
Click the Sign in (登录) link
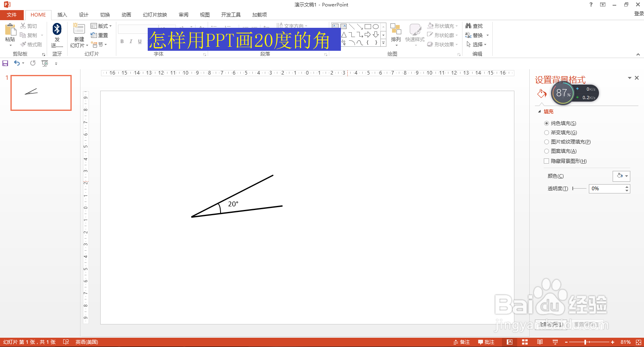[639, 14]
